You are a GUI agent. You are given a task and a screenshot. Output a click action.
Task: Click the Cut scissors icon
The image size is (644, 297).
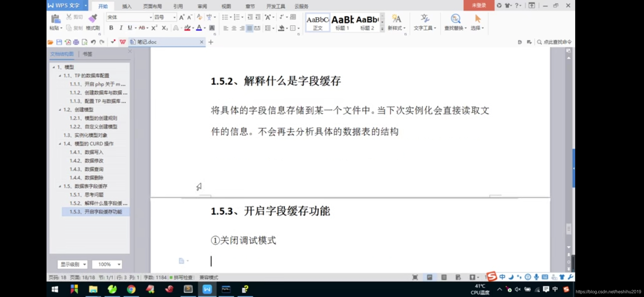pos(69,17)
